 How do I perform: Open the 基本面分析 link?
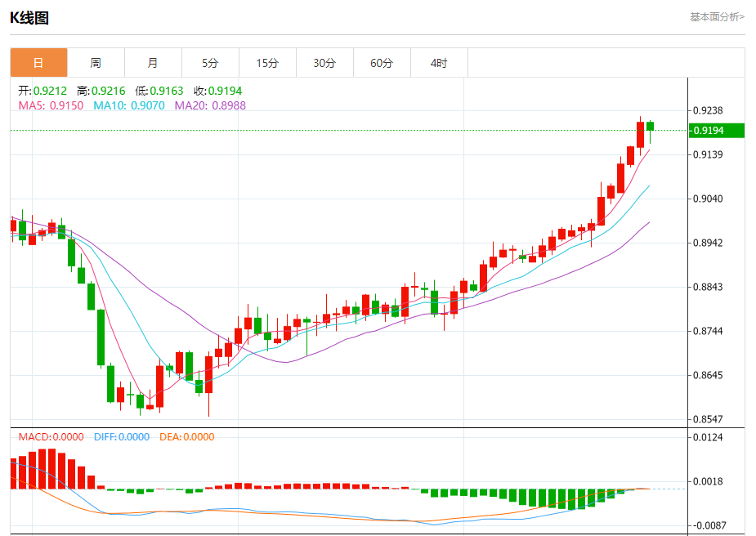(717, 17)
